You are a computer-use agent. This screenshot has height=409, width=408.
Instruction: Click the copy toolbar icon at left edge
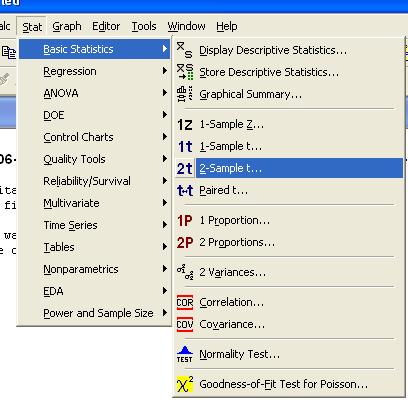click(9, 52)
